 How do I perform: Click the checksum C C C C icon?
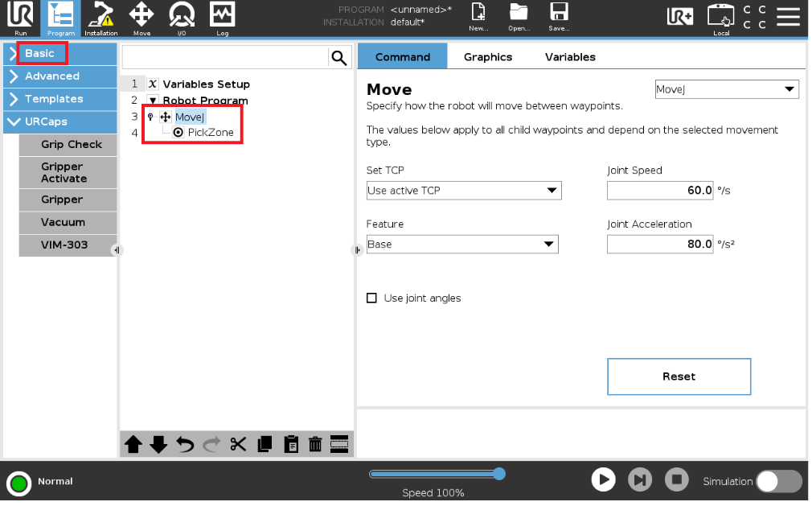tap(755, 17)
